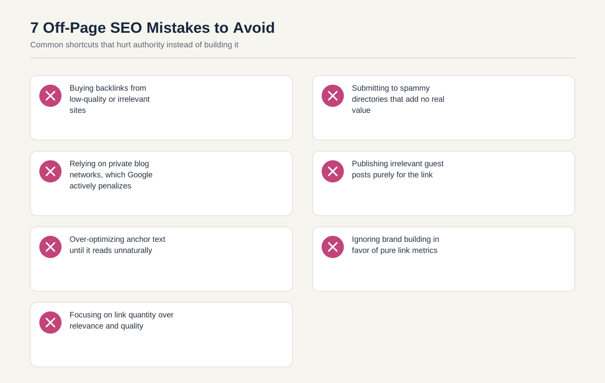Select the text 'Buying backlinks from low-quality or irrelevant sites'
This screenshot has width=605, height=383.
110,99
